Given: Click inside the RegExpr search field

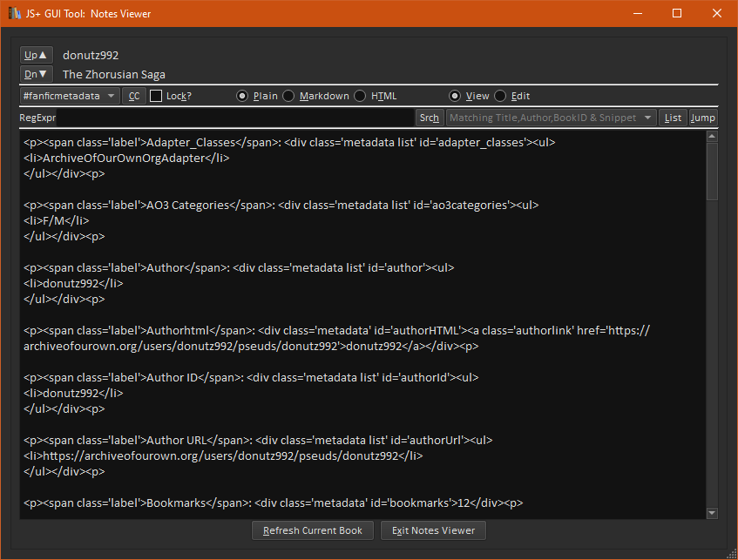Looking at the screenshot, I should pos(235,118).
